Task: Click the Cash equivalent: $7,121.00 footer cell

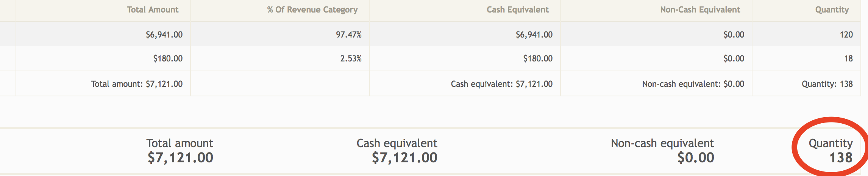Action: pyautogui.click(x=465, y=84)
